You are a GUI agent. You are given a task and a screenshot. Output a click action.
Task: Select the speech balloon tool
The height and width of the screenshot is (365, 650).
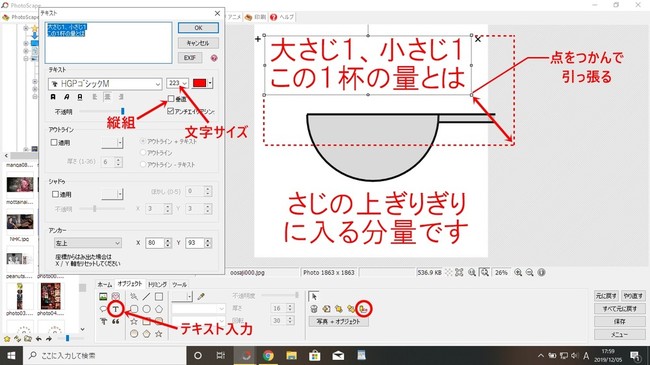click(x=103, y=309)
